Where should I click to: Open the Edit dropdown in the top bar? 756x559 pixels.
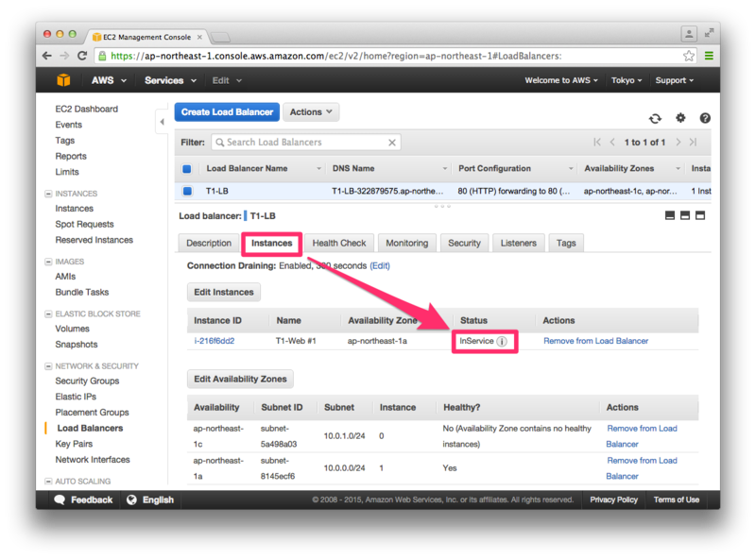pos(227,80)
